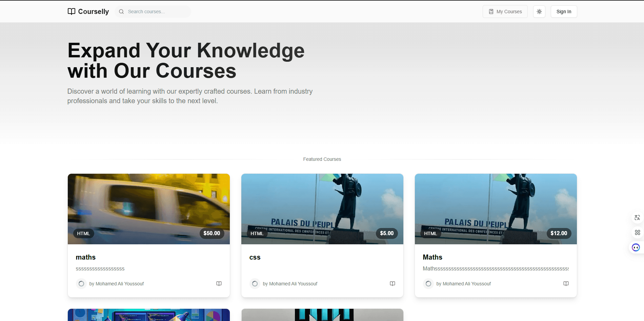Click the Featured Courses heading
644x321 pixels.
[x=322, y=159]
